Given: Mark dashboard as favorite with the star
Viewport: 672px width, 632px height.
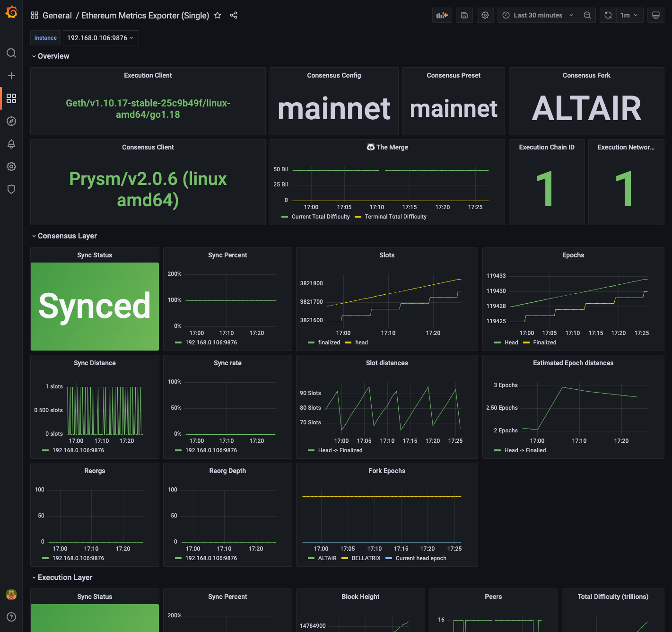Looking at the screenshot, I should click(218, 15).
